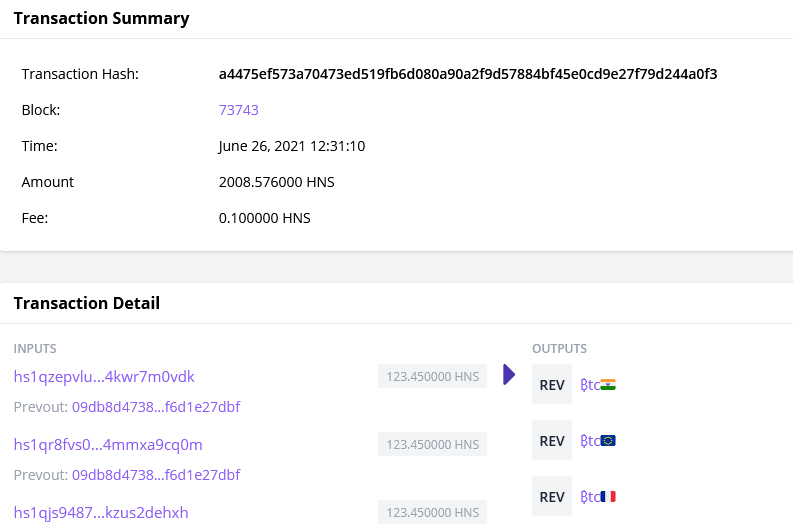
Task: Click the full transaction hash value
Action: (x=468, y=74)
